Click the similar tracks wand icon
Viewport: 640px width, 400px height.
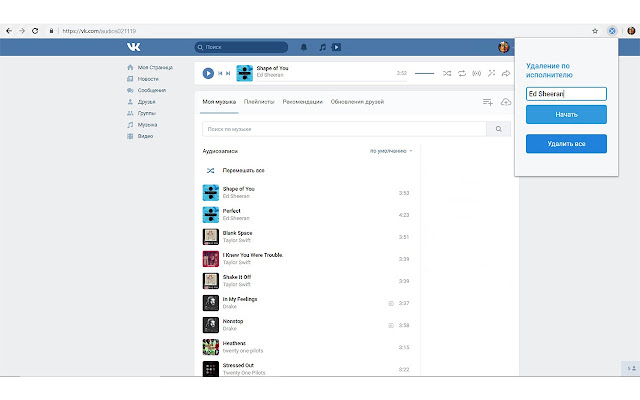coord(491,73)
